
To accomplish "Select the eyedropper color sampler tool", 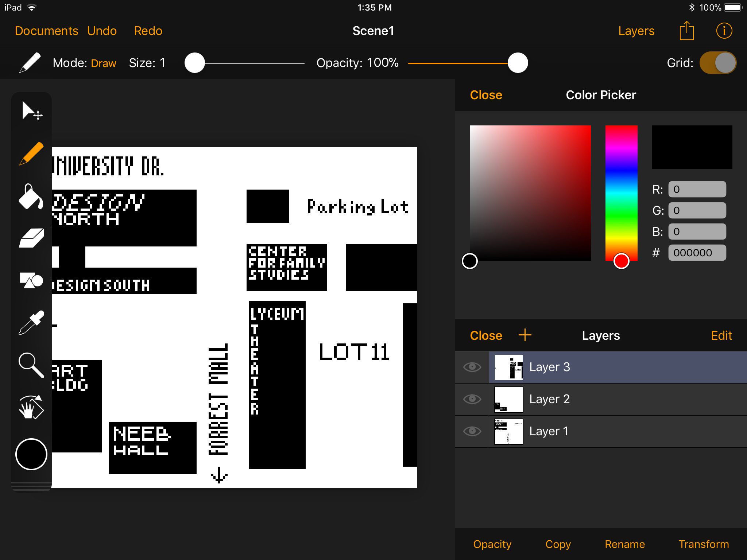I will pos(31,322).
